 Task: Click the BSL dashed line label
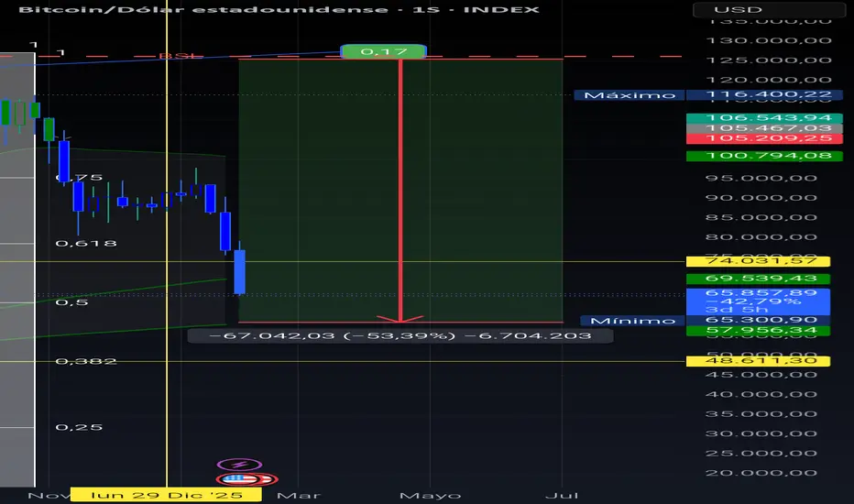coord(181,56)
